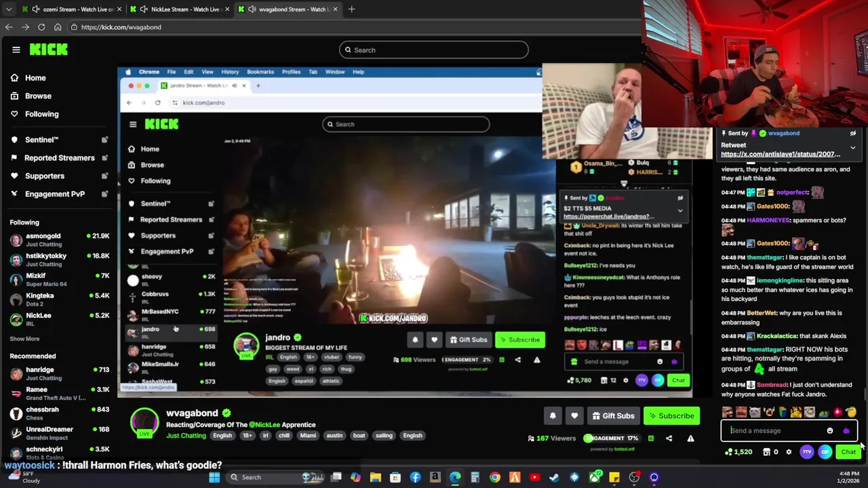Open the browser tab search dropdown
The height and width of the screenshot is (488, 868).
tap(8, 9)
